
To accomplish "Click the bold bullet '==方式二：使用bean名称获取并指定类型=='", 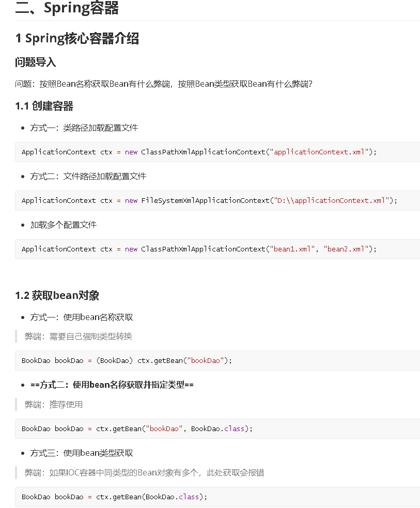I will coord(112,385).
